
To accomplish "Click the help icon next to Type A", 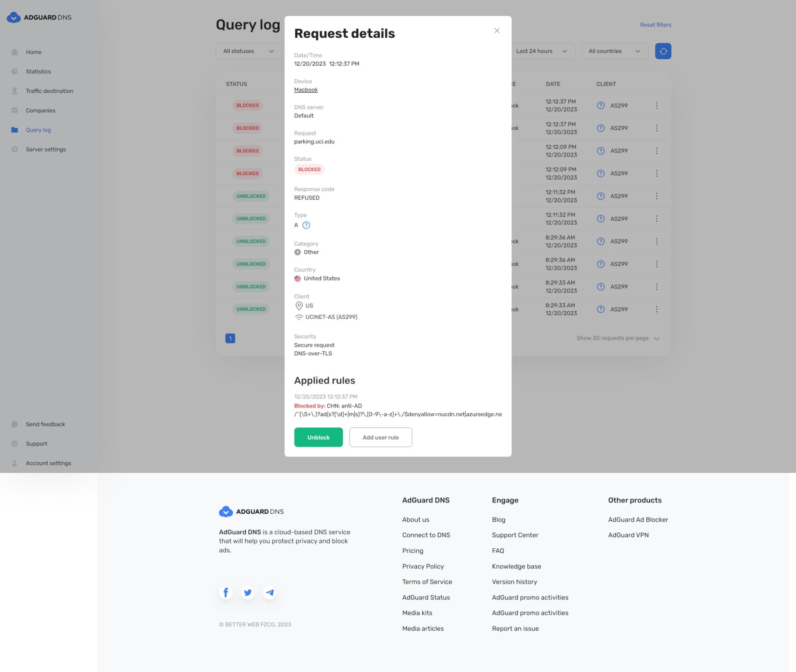I will (x=306, y=225).
